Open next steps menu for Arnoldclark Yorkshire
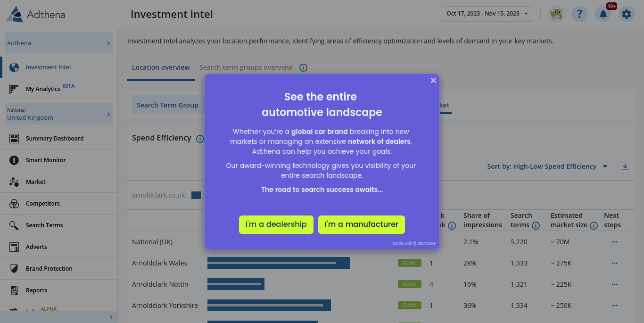This screenshot has width=644, height=323. (614, 306)
